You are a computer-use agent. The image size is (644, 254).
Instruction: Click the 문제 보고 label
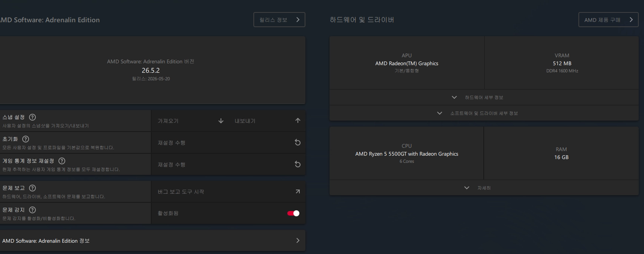[x=14, y=188]
